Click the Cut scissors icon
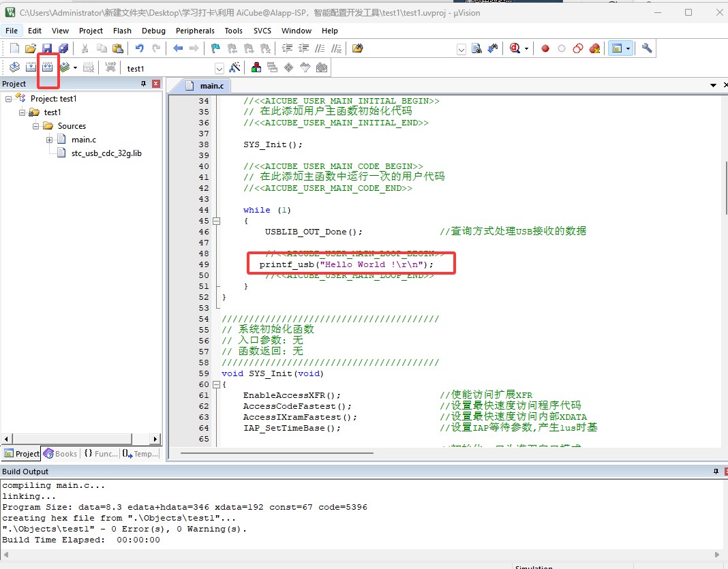The height and width of the screenshot is (569, 728). tap(85, 48)
